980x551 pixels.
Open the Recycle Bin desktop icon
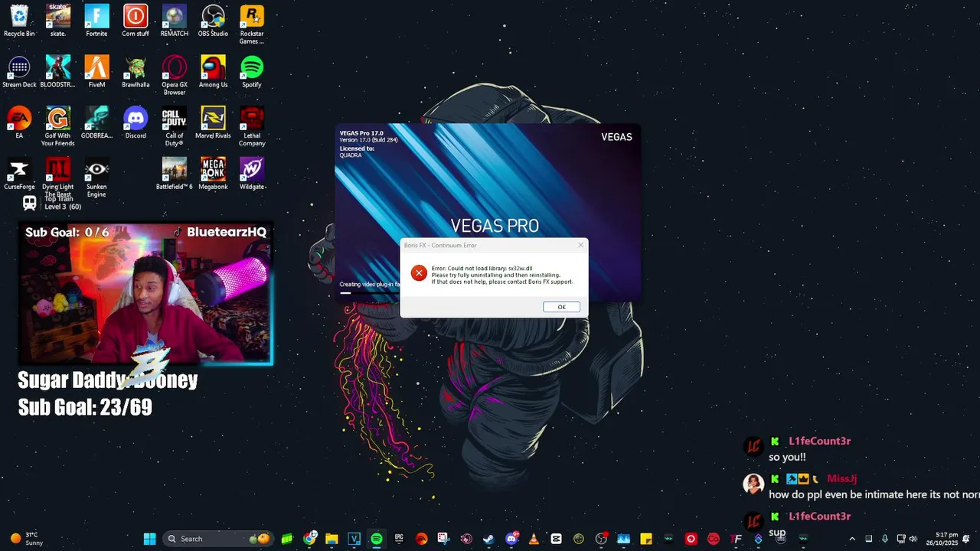(x=19, y=21)
